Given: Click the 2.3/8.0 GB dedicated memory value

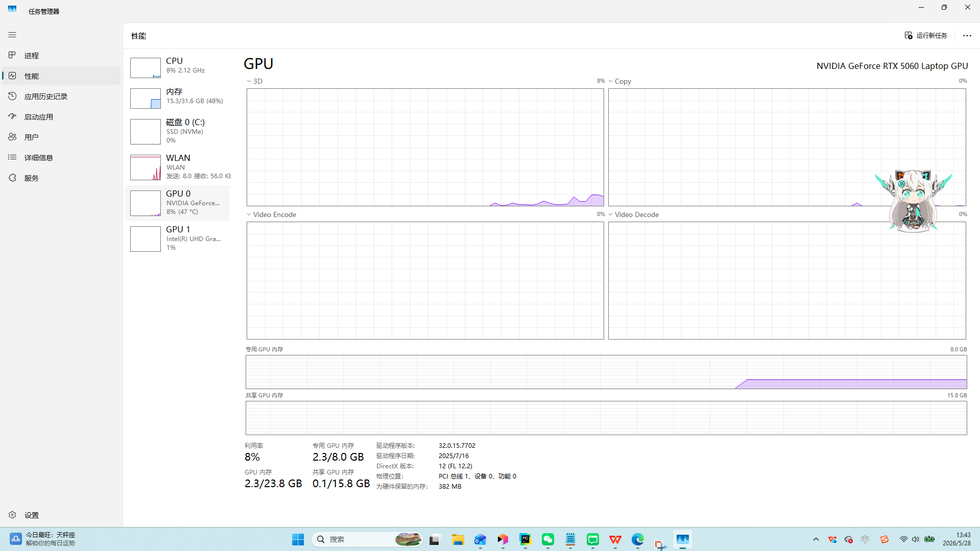Looking at the screenshot, I should [338, 457].
